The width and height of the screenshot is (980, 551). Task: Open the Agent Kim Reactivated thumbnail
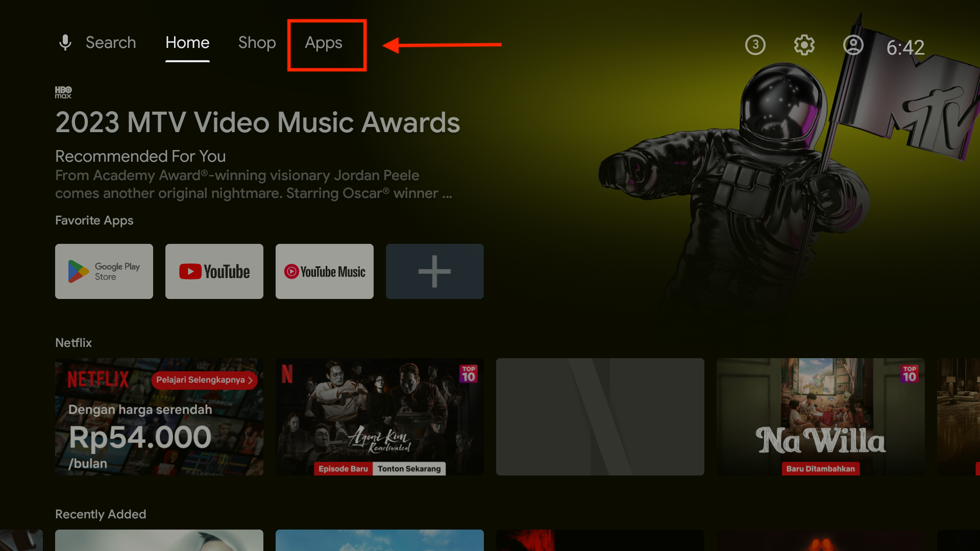pos(380,417)
